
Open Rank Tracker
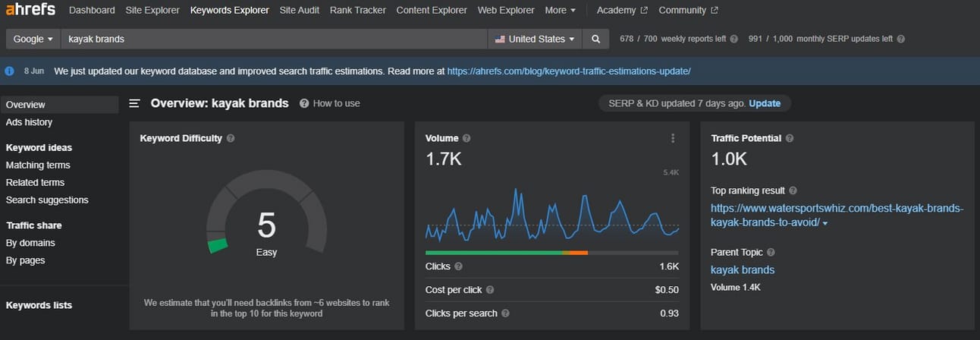pyautogui.click(x=358, y=11)
